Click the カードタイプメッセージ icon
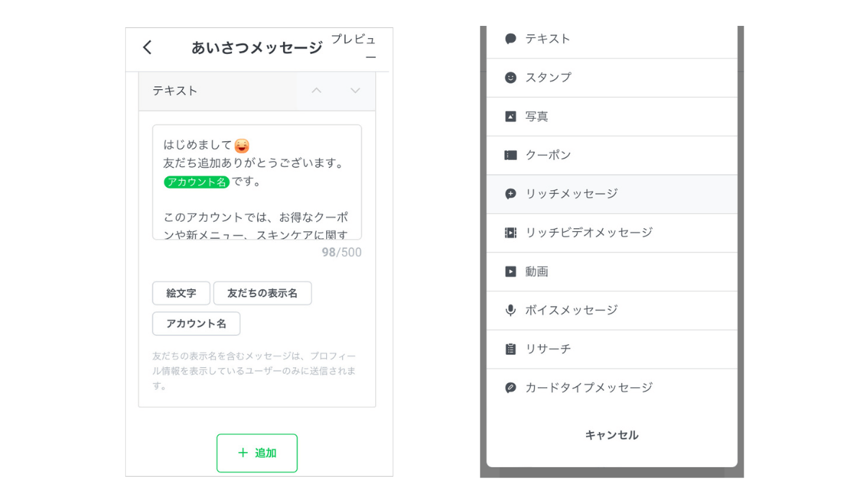 510,388
